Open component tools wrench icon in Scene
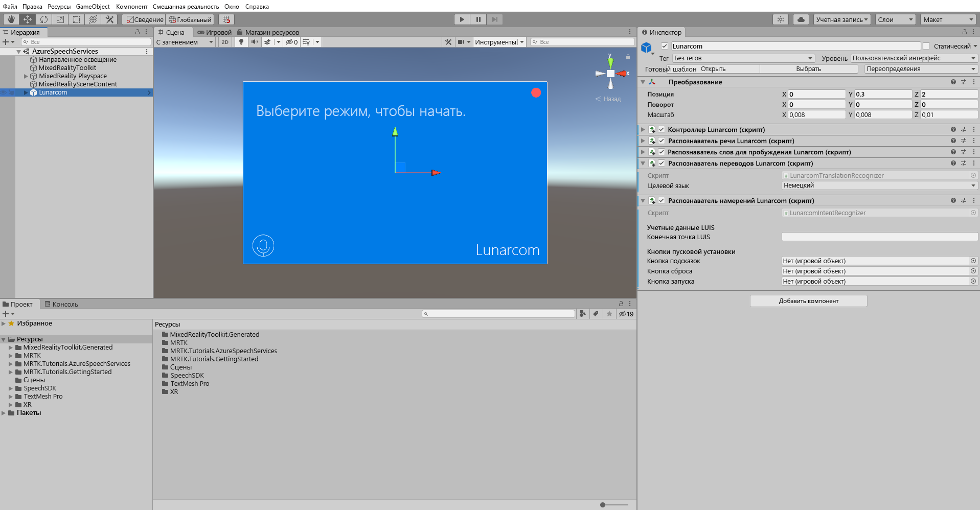Image resolution: width=980 pixels, height=510 pixels. [448, 42]
